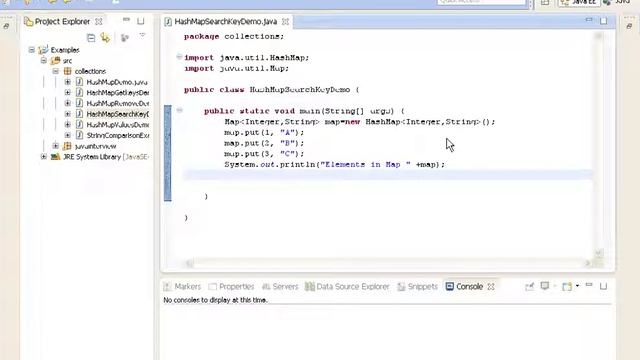Expand HashMapDemo.java tree node
This screenshot has width=640, height=360.
68,82
